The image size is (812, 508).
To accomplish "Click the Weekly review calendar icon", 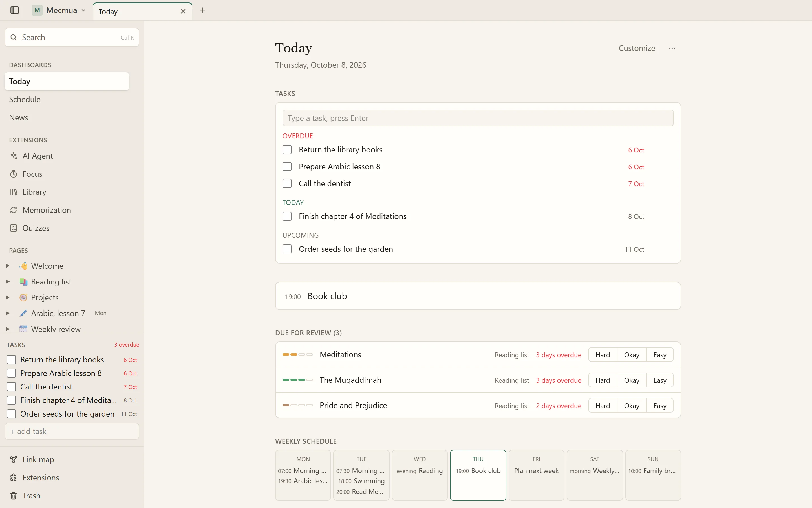I will coord(23,329).
